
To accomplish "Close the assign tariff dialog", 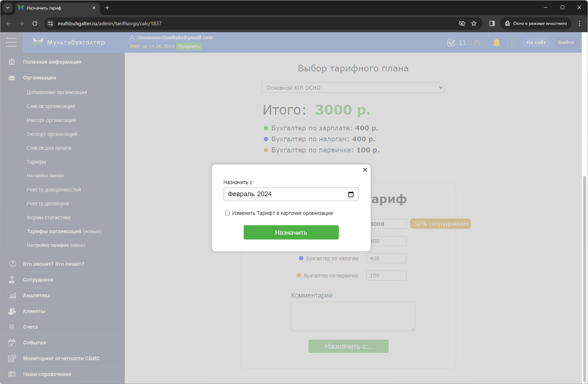I will (x=365, y=170).
